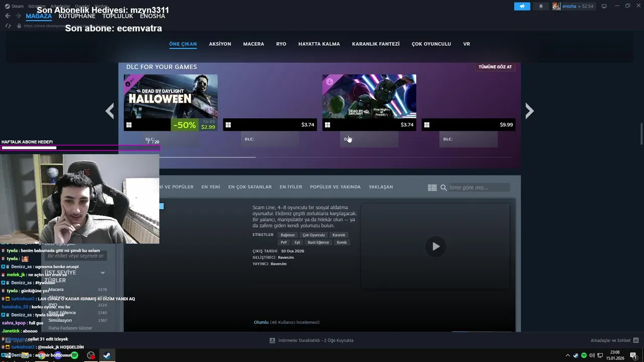Open the Windows notification center icon
644x362 pixels.
tap(633, 355)
